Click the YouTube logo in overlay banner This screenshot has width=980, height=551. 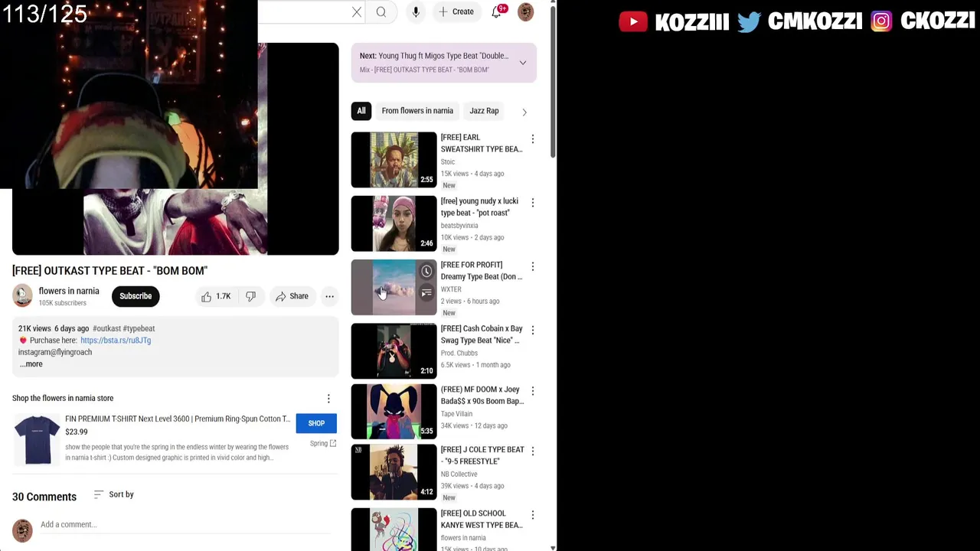pyautogui.click(x=633, y=21)
